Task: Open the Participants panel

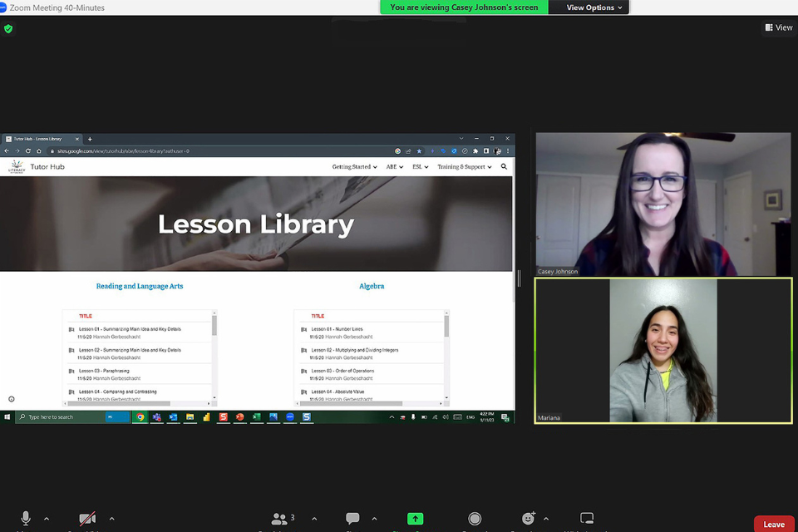Action: coord(281,519)
